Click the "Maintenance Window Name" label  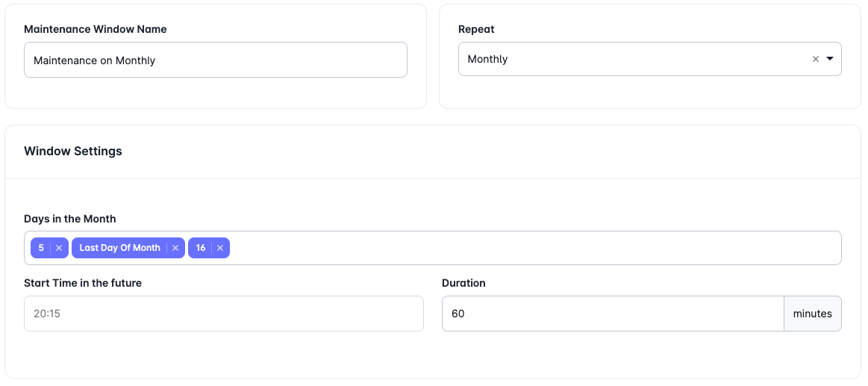[x=96, y=29]
